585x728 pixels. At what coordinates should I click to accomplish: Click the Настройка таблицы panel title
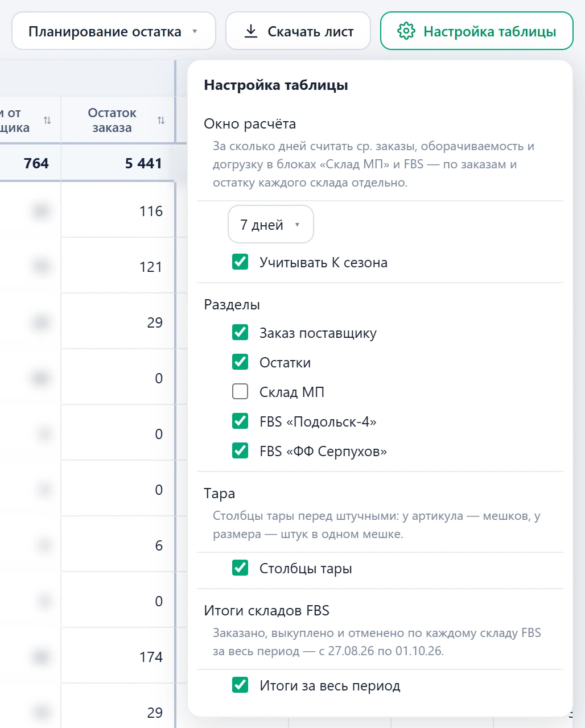coord(276,85)
